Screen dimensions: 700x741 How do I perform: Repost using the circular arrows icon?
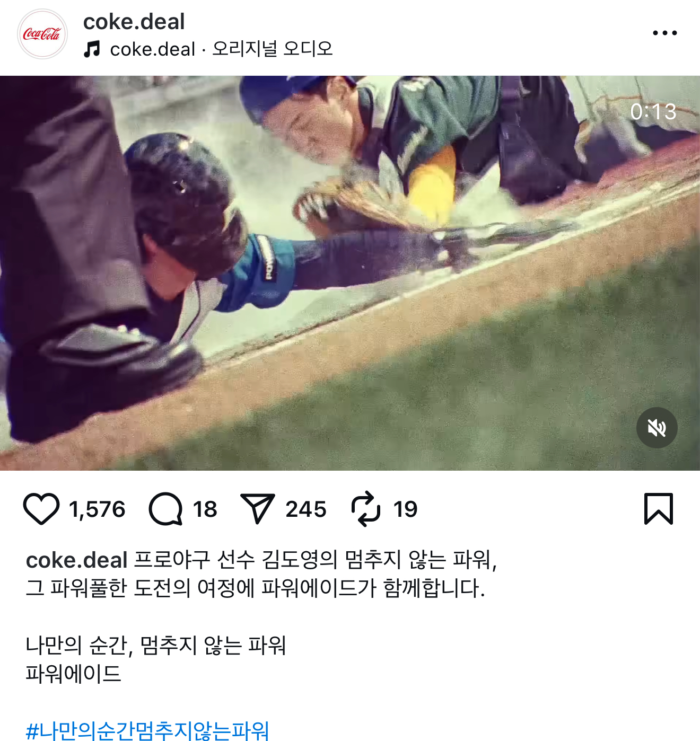pyautogui.click(x=366, y=509)
